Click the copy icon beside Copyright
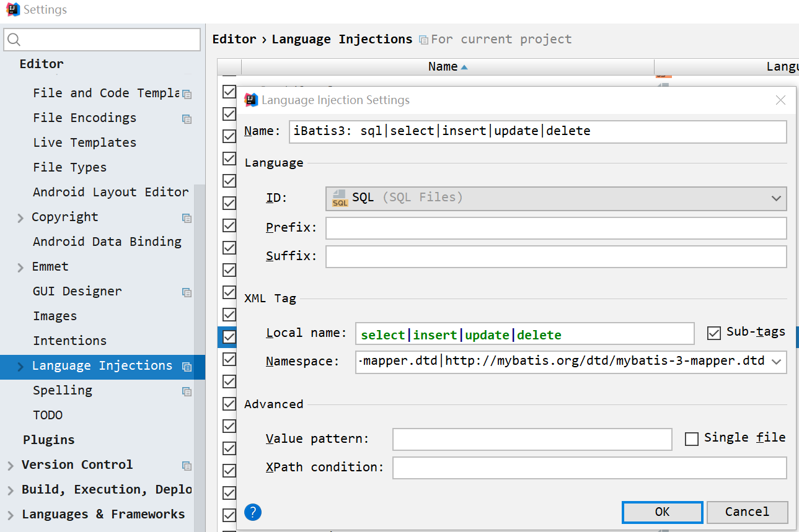The width and height of the screenshot is (799, 532). point(187,218)
